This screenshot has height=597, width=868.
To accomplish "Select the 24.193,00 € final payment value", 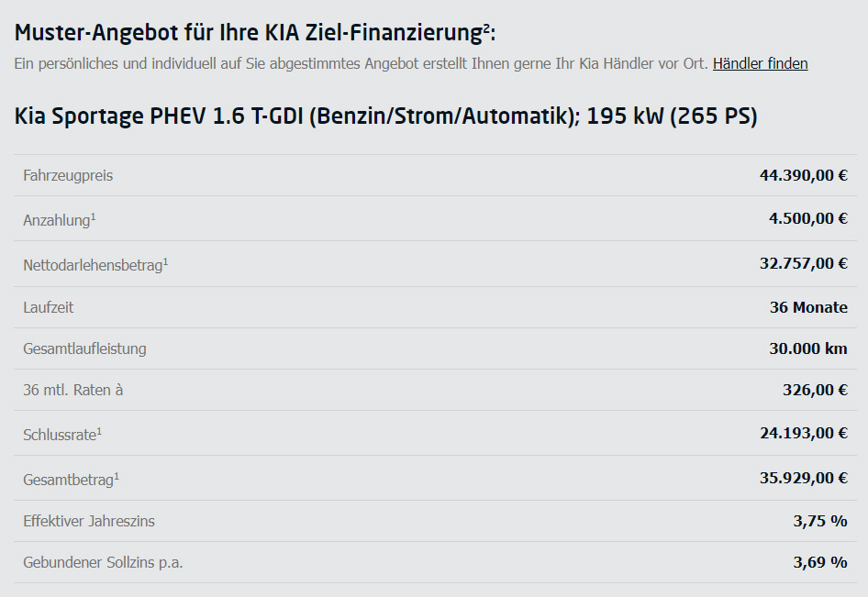I will (803, 433).
